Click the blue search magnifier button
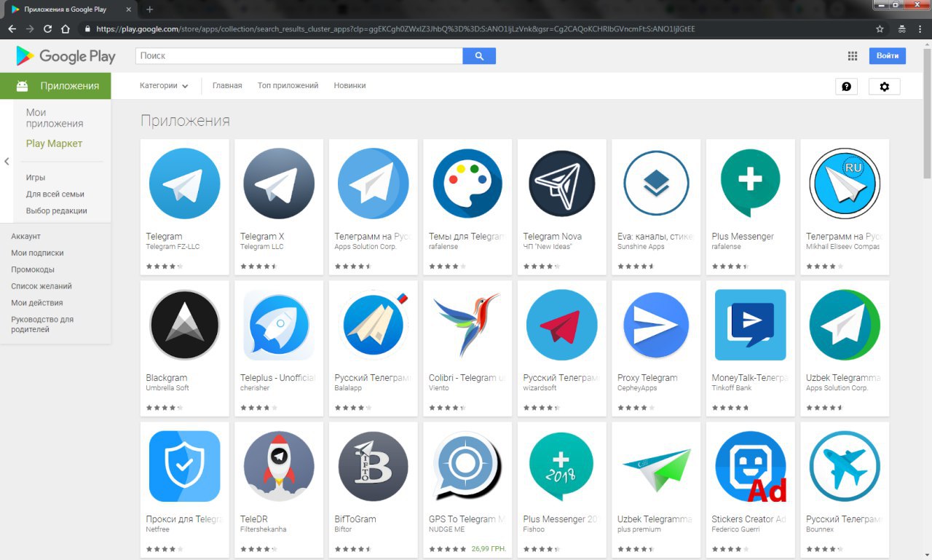The image size is (932, 560). tap(479, 56)
